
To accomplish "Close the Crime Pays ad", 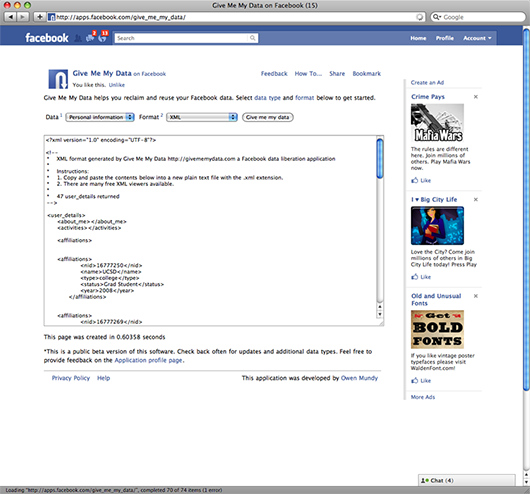I will coord(476,97).
